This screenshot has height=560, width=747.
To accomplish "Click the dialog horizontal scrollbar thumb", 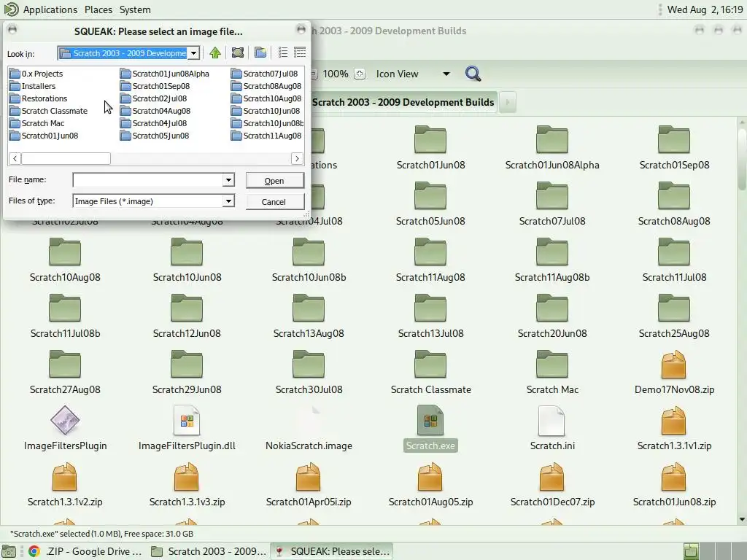I will pyautogui.click(x=66, y=158).
